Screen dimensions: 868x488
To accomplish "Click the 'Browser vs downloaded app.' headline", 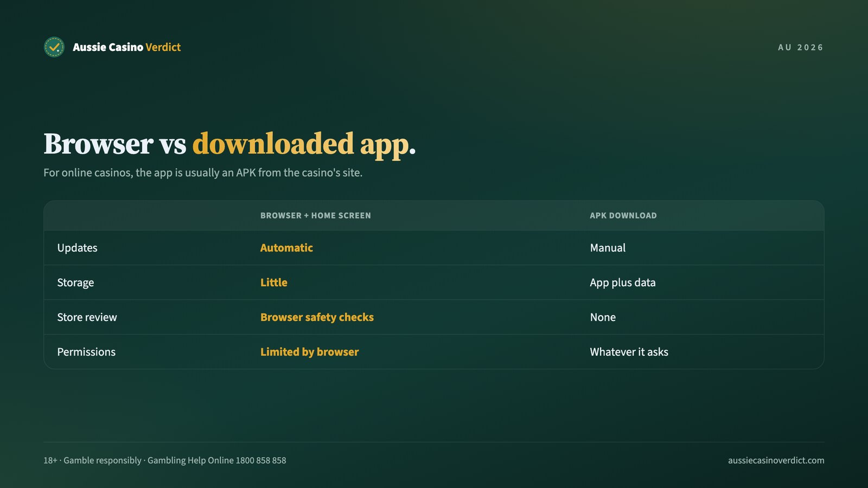I will click(x=229, y=144).
